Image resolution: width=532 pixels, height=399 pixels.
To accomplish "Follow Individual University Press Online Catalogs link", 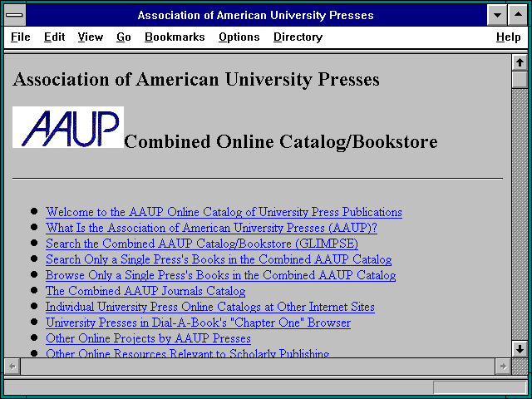I will tap(210, 307).
